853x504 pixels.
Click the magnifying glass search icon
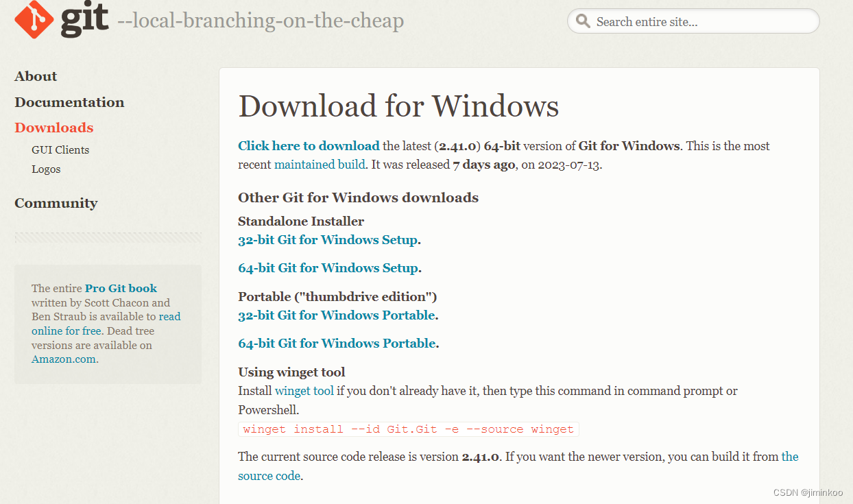(583, 21)
